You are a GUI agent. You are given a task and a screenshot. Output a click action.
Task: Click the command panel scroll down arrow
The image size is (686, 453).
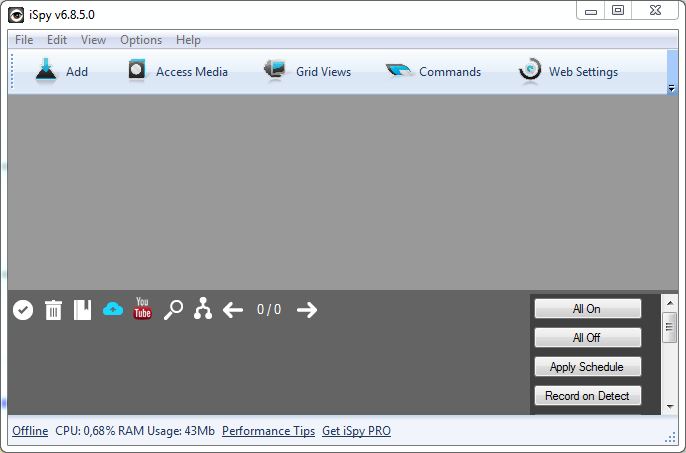[670, 407]
